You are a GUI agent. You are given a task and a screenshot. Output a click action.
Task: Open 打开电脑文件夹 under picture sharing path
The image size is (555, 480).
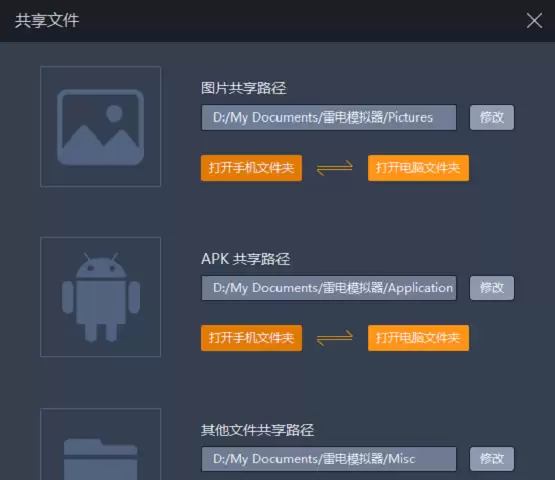(x=418, y=168)
